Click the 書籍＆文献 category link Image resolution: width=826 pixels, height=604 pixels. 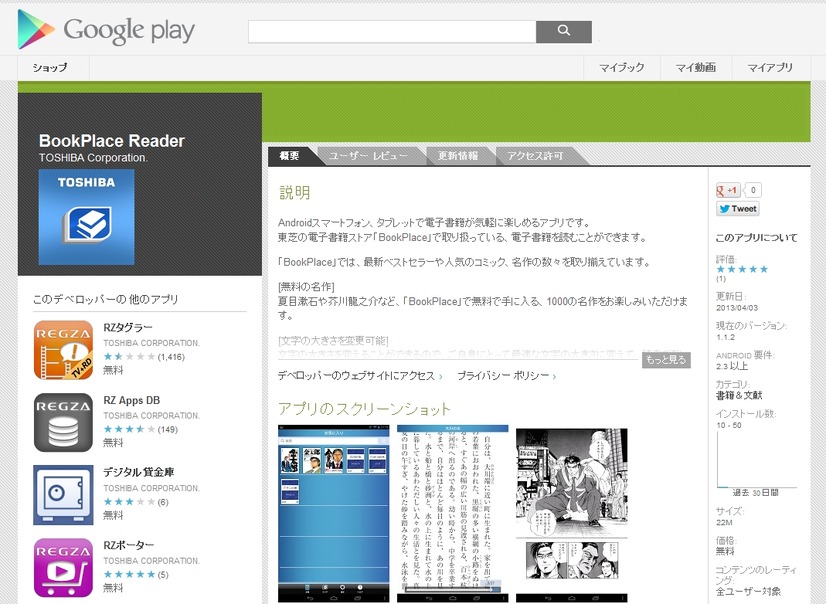tap(739, 395)
